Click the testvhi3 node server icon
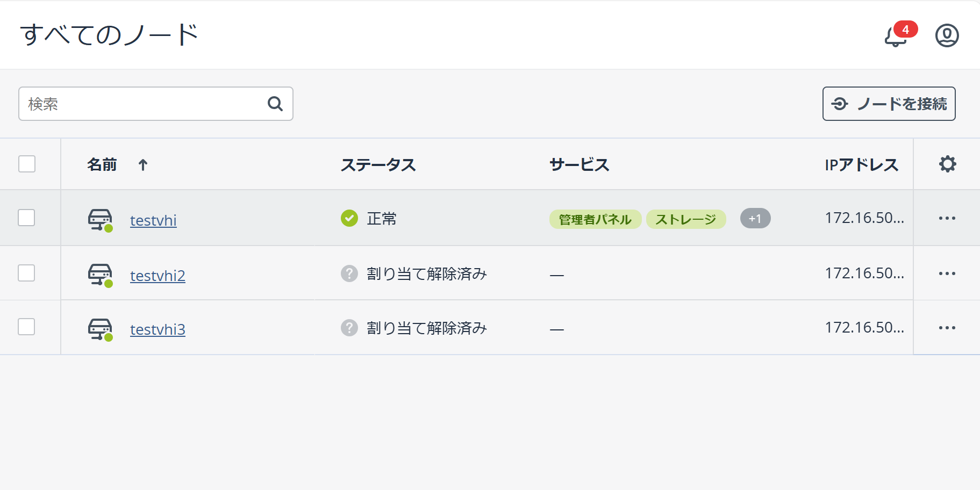The width and height of the screenshot is (980, 490). (x=101, y=329)
